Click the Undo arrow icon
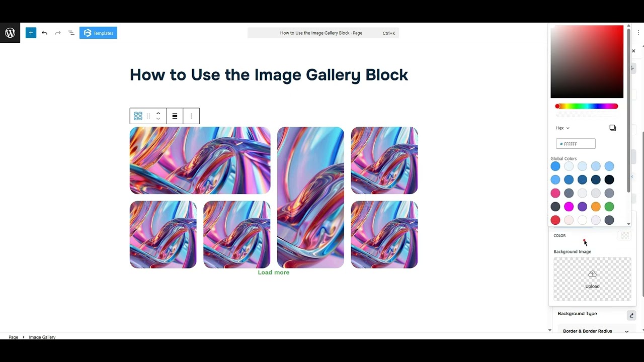 click(x=44, y=33)
